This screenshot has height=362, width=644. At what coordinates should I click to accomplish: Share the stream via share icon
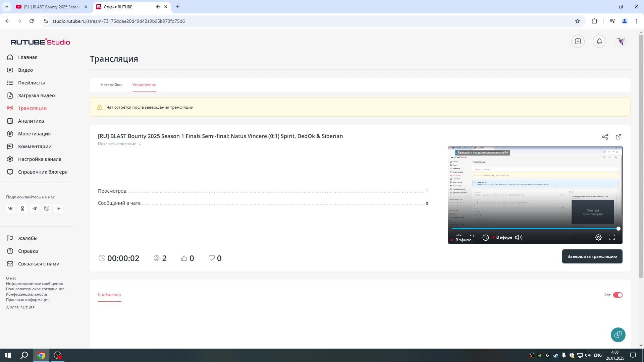[605, 137]
